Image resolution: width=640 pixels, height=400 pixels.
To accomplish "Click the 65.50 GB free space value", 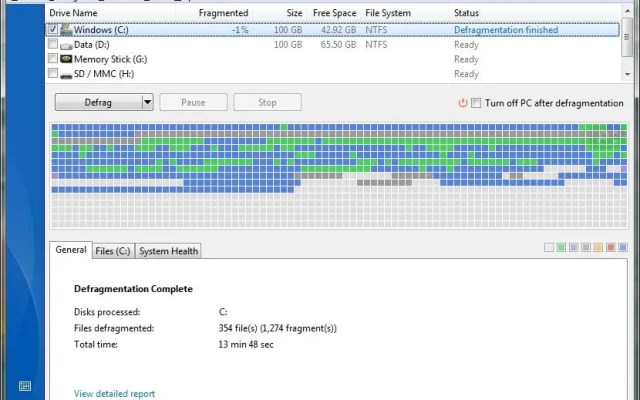I will [338, 44].
